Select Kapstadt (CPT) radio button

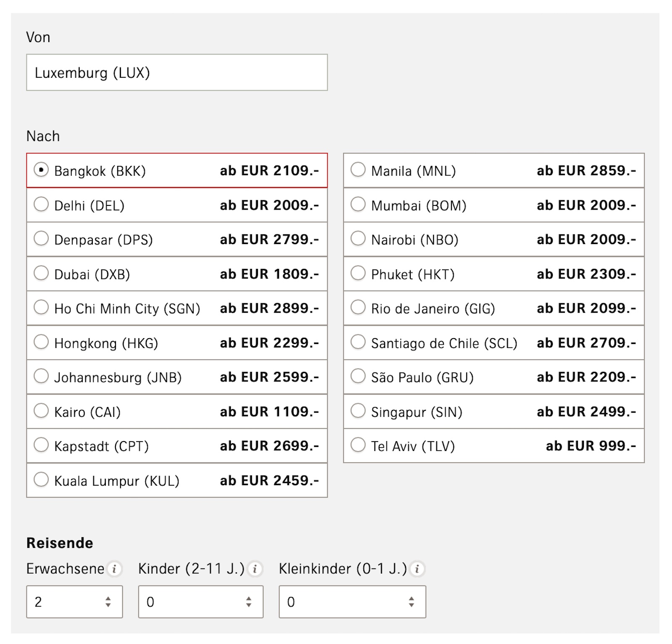tap(41, 445)
